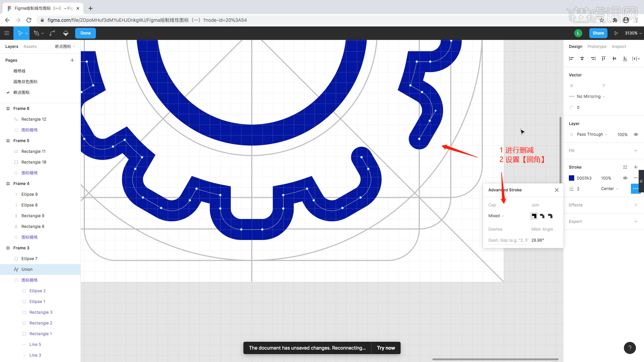Select bevel join option
Image resolution: width=644 pixels, height=362 pixels.
pos(542,216)
